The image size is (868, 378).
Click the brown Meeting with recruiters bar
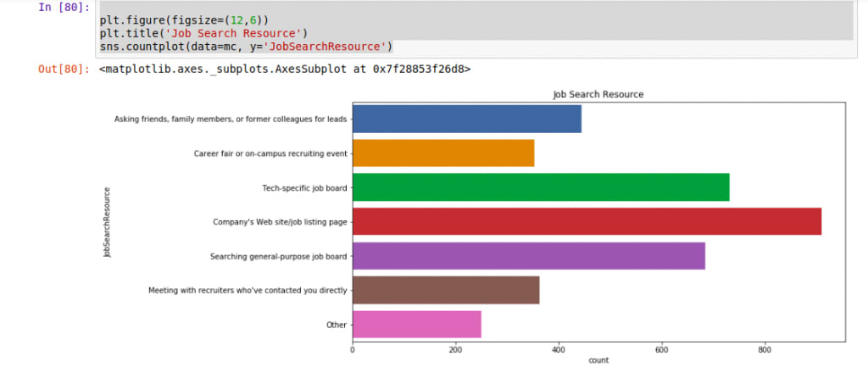click(446, 291)
